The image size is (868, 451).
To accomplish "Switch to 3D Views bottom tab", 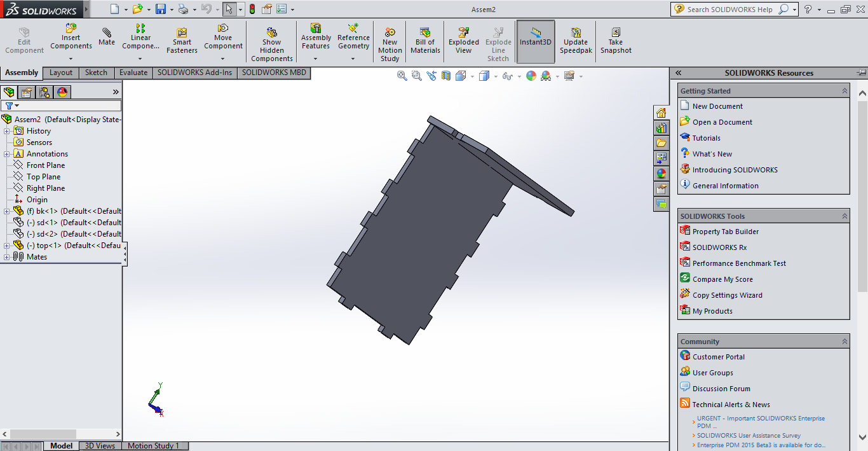I will point(100,446).
